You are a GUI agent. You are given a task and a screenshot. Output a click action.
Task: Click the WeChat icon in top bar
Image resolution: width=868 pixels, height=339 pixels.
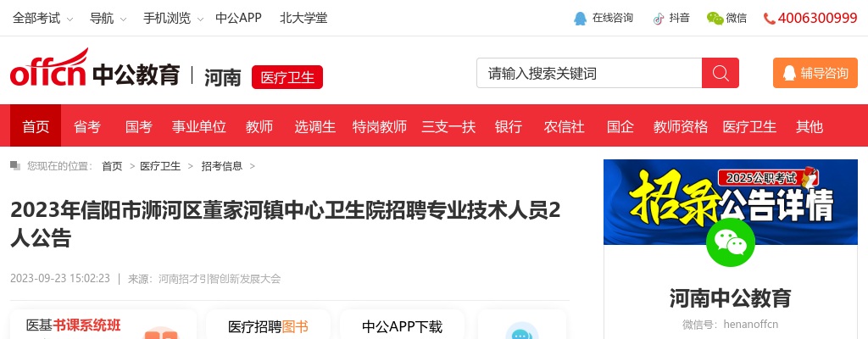point(715,19)
